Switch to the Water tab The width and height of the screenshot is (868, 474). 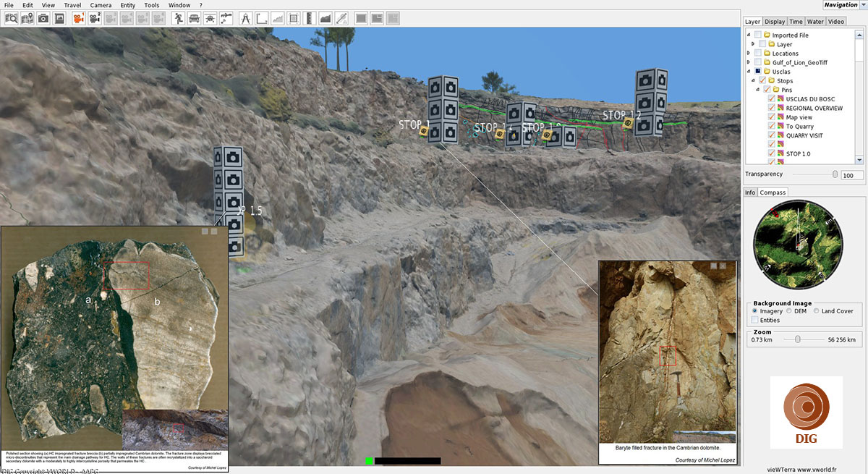pos(815,22)
